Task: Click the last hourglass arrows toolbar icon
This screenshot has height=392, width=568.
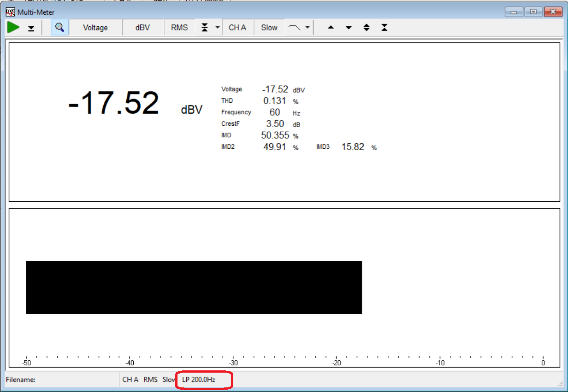Action: tap(385, 28)
